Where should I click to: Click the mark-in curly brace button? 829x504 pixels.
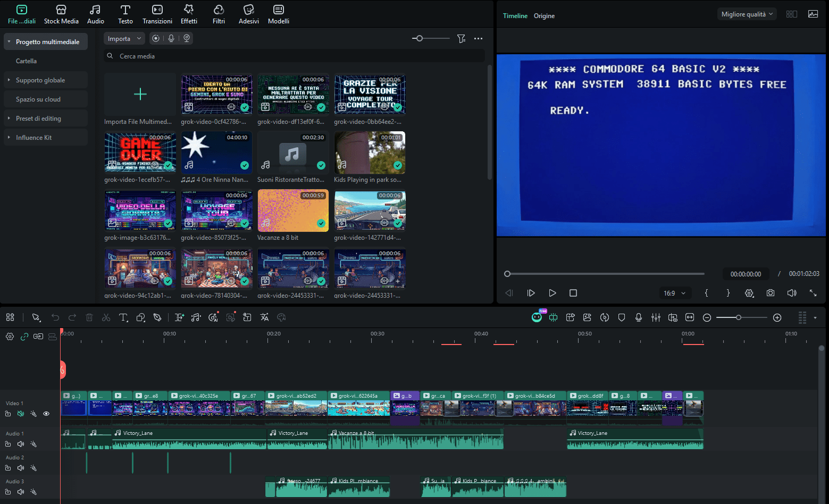707,293
